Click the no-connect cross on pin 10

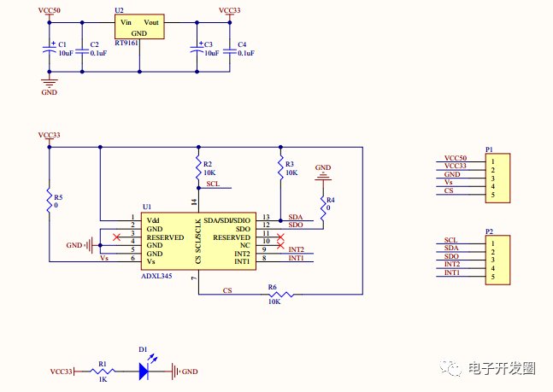280,245
